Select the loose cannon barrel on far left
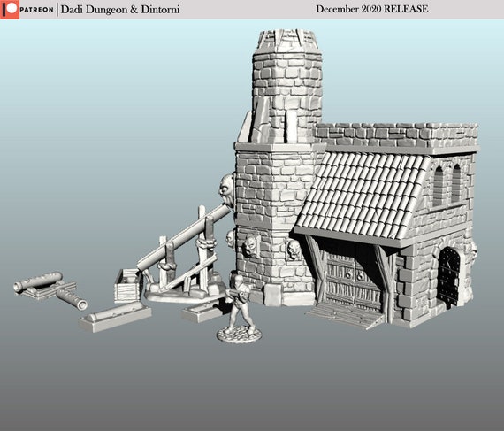Image resolution: width=504 pixels, height=431 pixels. tap(71, 299)
